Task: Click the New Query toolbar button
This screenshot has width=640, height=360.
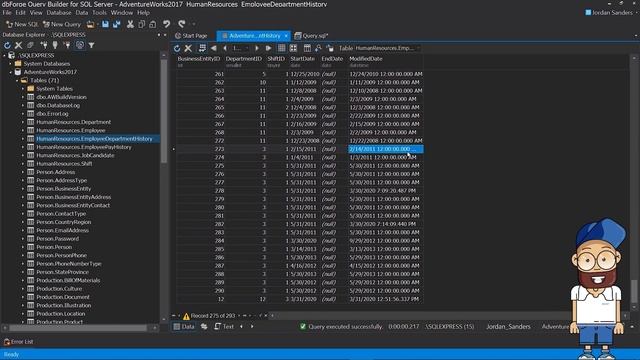Action: tap(62, 24)
